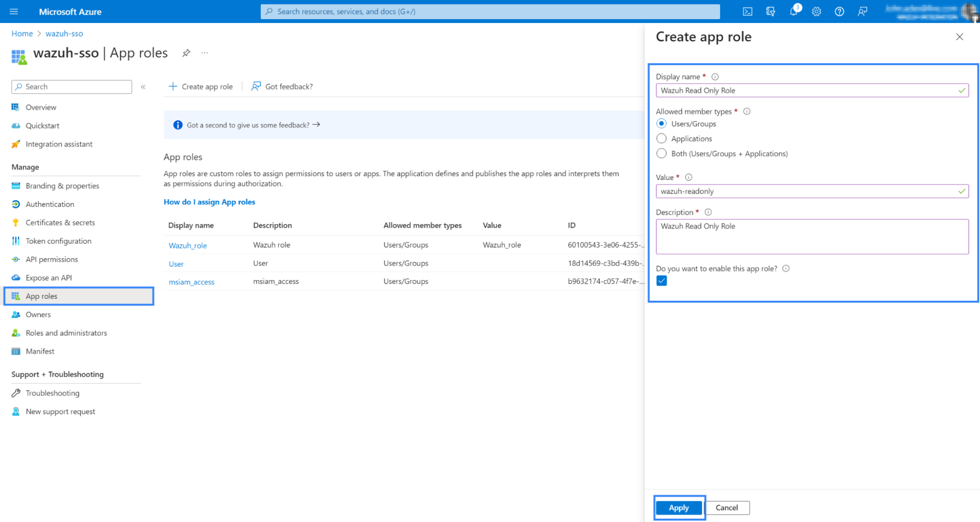The height and width of the screenshot is (522, 980).
Task: Open the notifications bell
Action: click(793, 11)
